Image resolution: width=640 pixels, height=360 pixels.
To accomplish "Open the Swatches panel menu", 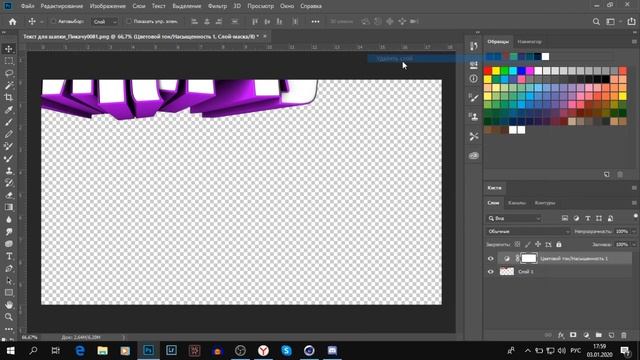I will point(634,42).
